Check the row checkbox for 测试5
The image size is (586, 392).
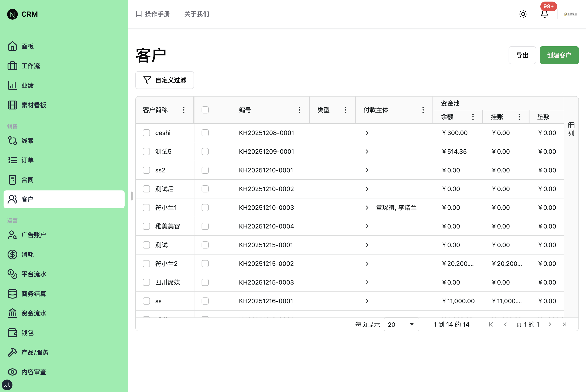point(146,152)
